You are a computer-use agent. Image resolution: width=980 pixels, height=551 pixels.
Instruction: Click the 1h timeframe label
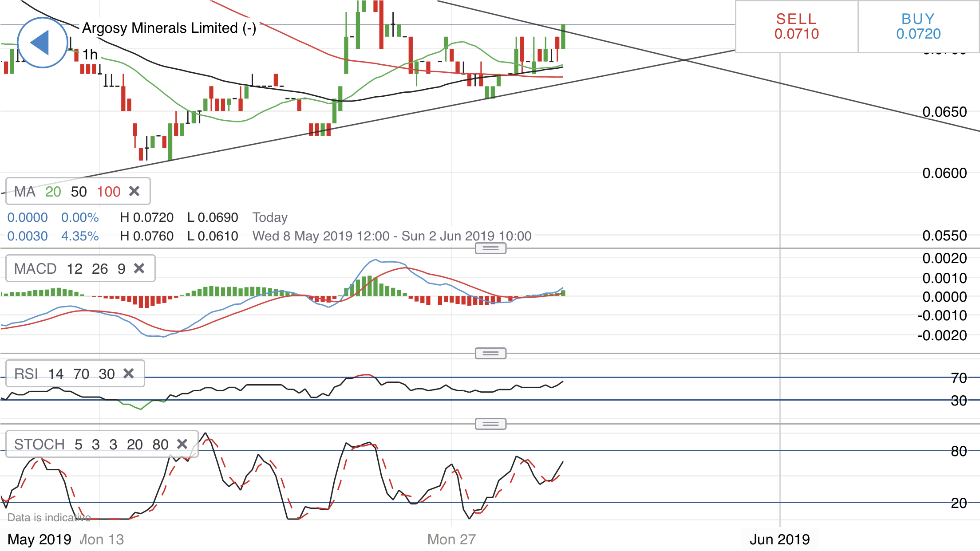click(90, 55)
